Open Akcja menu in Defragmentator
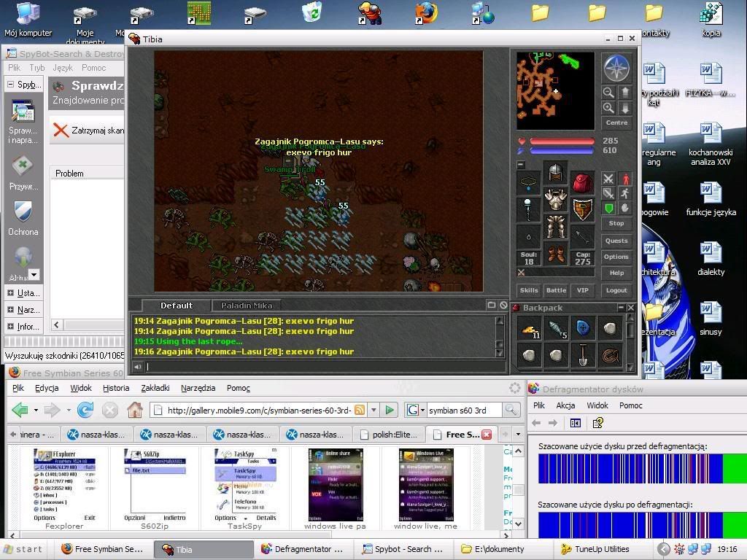 coord(565,405)
